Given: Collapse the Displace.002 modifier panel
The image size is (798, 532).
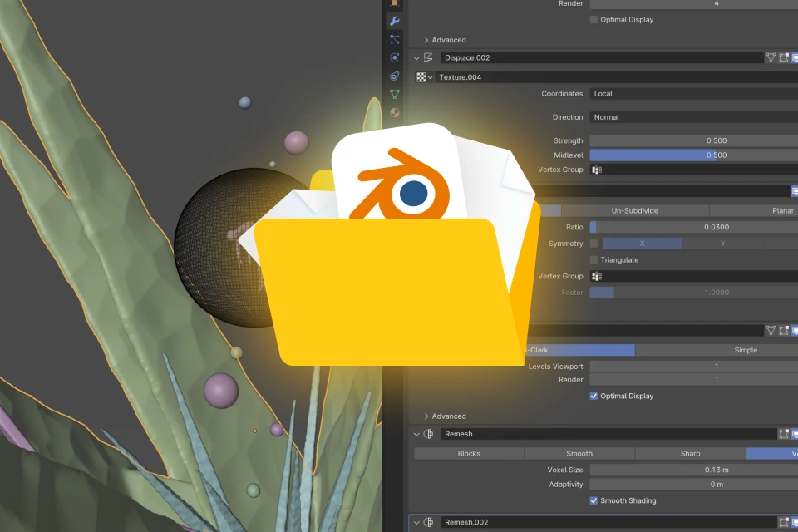Looking at the screenshot, I should coord(416,57).
